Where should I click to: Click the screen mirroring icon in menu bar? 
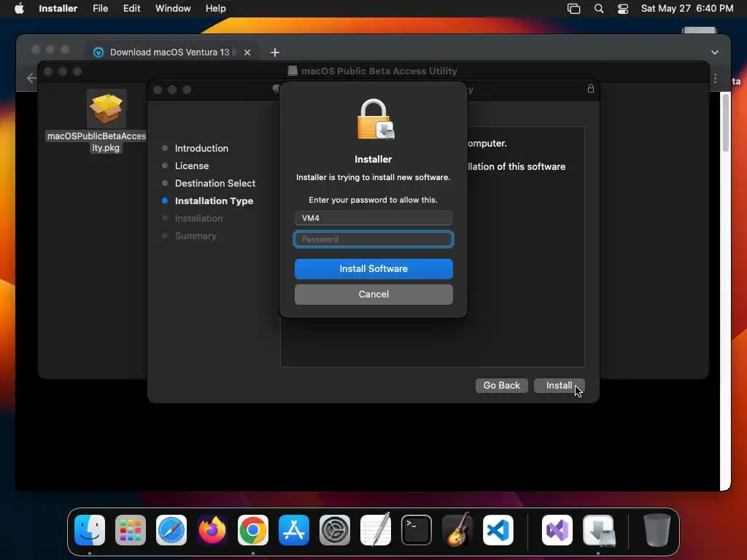573,9
